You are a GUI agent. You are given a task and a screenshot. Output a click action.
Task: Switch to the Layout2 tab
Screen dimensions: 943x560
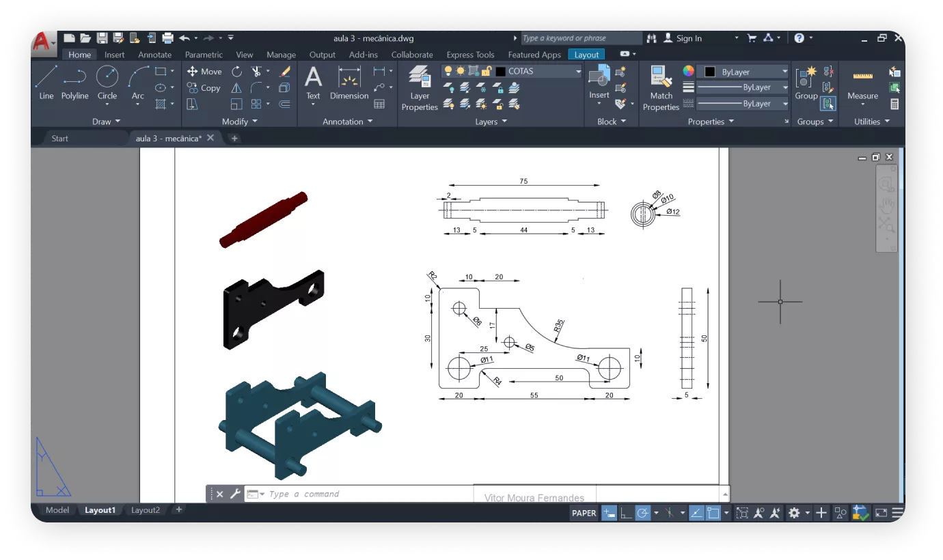click(146, 510)
